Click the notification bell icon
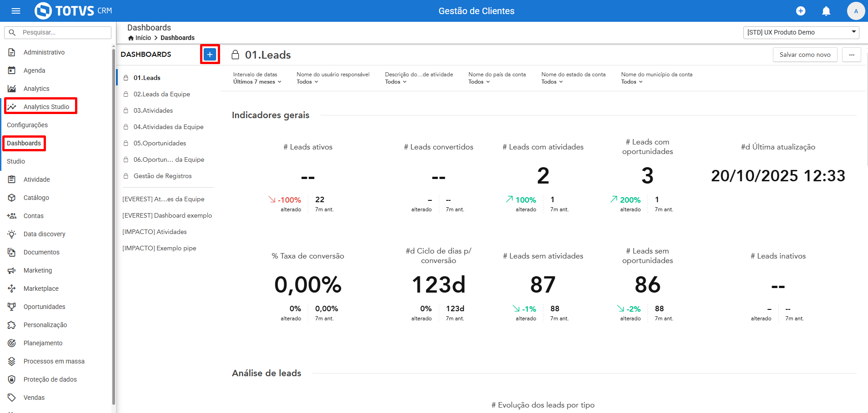 point(826,11)
